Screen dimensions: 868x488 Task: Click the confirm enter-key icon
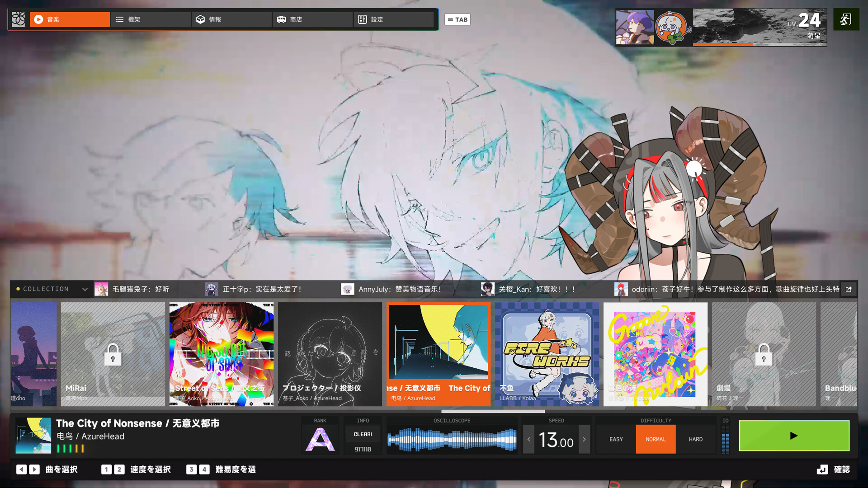(822, 469)
